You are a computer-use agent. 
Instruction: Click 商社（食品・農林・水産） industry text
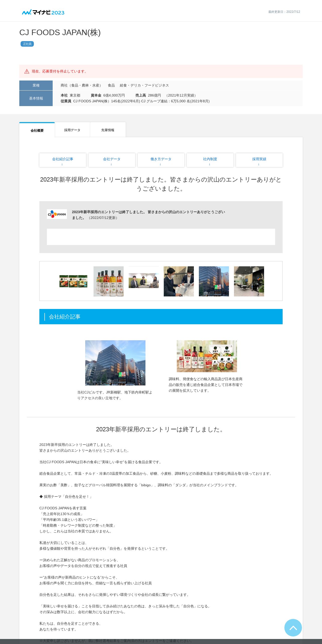82,85
